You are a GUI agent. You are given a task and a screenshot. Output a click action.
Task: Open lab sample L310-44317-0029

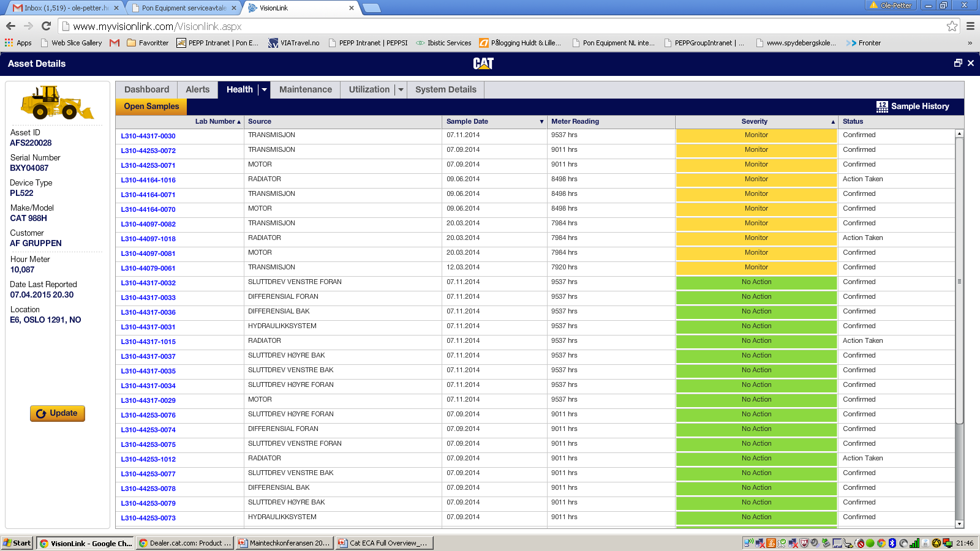click(x=148, y=400)
